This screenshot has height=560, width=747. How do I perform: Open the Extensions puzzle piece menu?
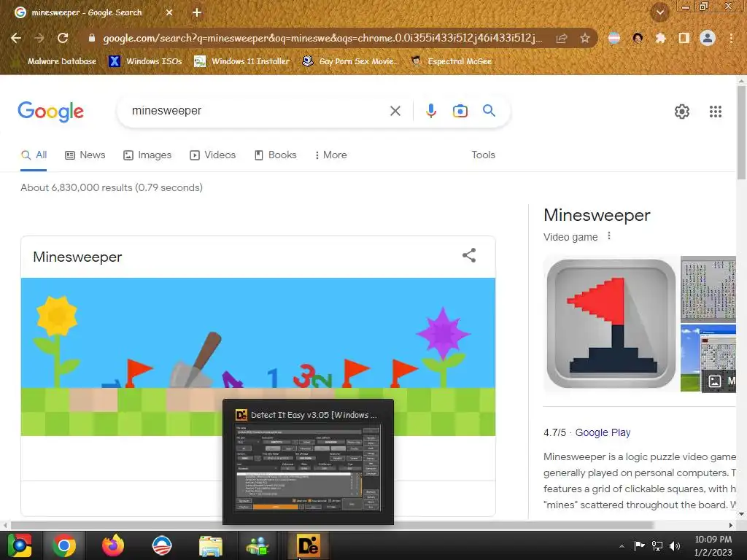(x=660, y=38)
